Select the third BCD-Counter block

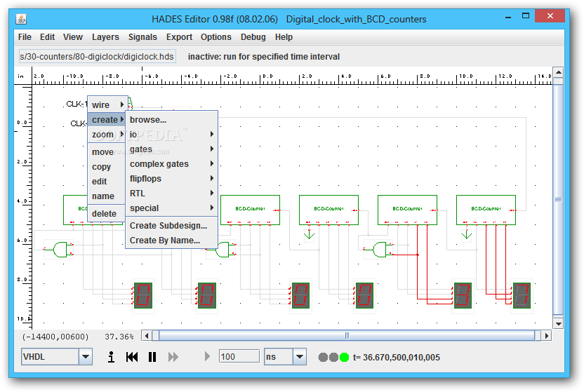point(329,210)
